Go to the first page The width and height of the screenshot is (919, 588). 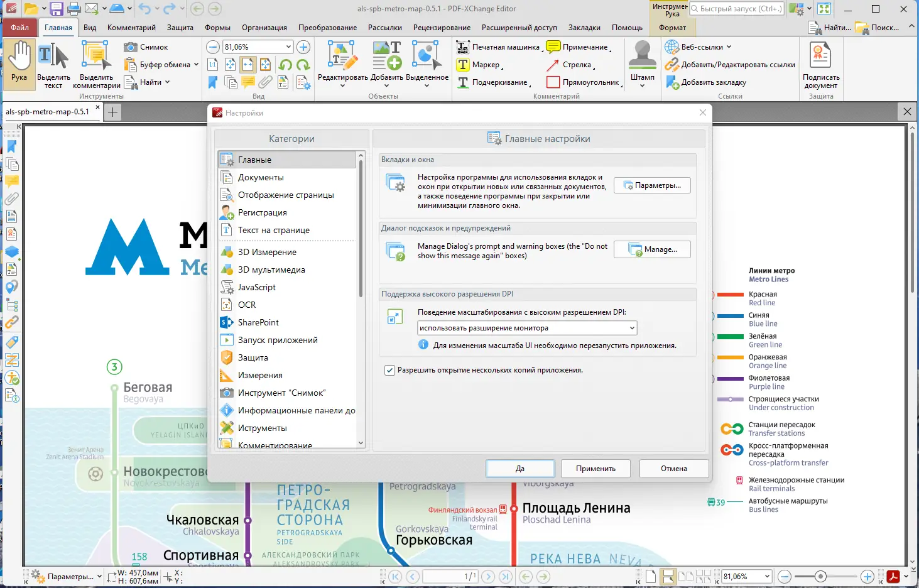pos(395,576)
